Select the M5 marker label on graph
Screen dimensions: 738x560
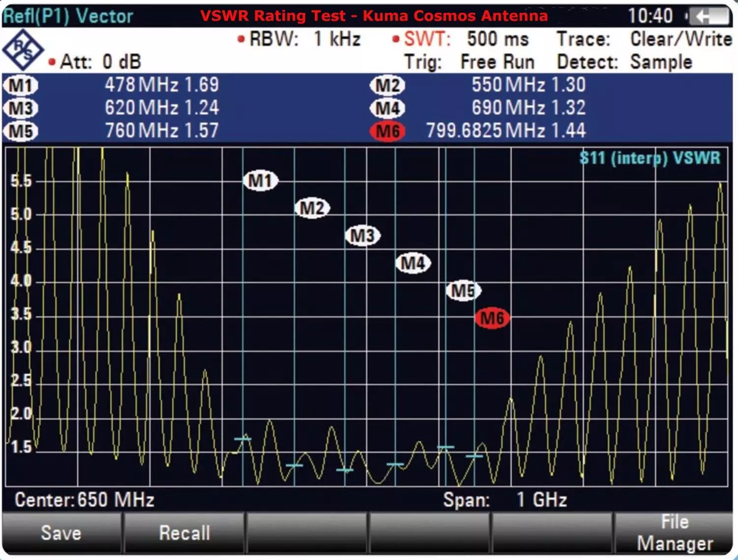pyautogui.click(x=463, y=290)
